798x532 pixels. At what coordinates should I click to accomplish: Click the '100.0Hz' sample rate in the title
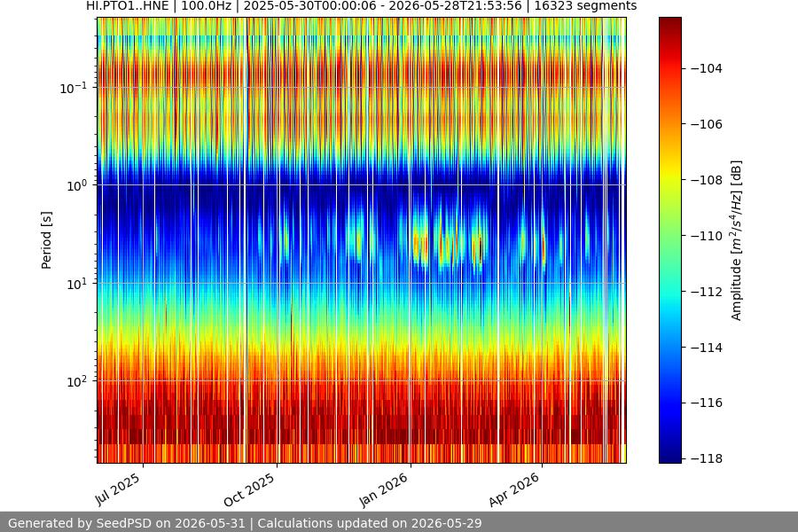click(x=206, y=5)
